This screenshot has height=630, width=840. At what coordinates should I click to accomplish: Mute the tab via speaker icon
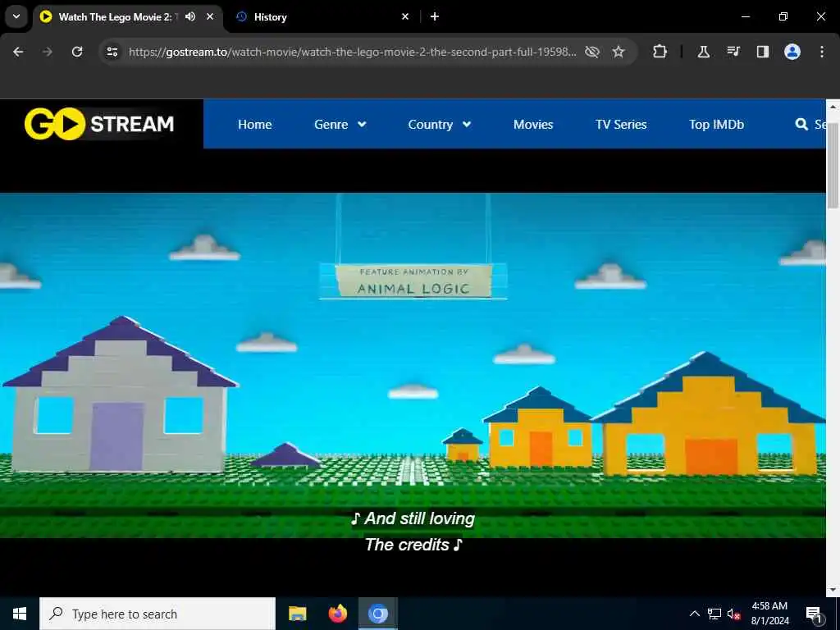tap(190, 16)
